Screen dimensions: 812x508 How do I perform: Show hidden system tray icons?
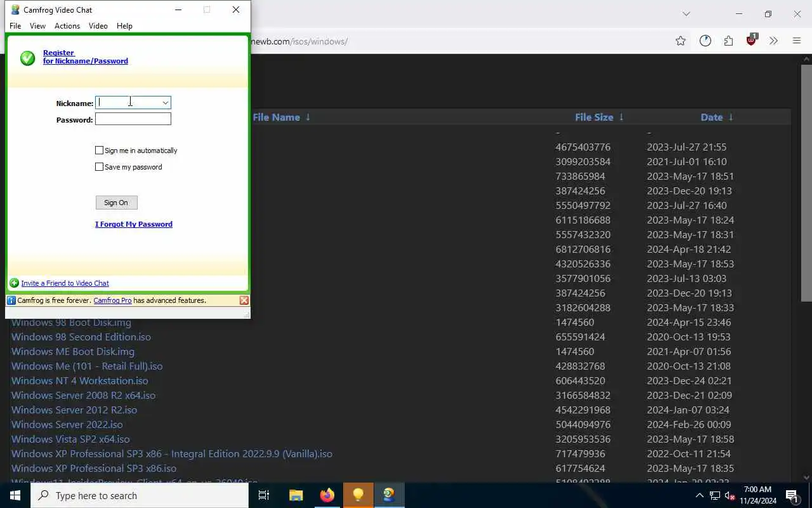[700, 495]
